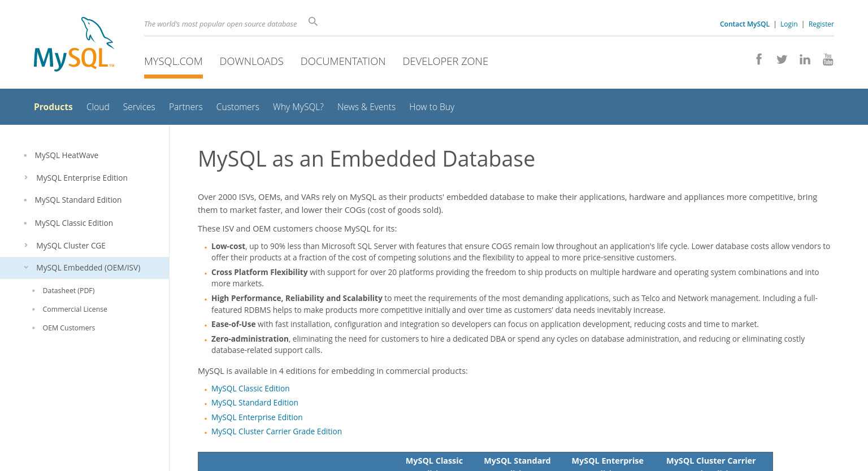The height and width of the screenshot is (471, 868).
Task: Click the Ease-of-Use bullet text
Action: 233,324
